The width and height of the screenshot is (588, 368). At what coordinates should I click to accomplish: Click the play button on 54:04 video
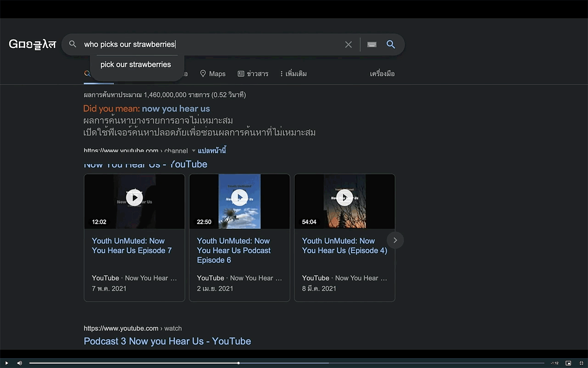point(345,198)
